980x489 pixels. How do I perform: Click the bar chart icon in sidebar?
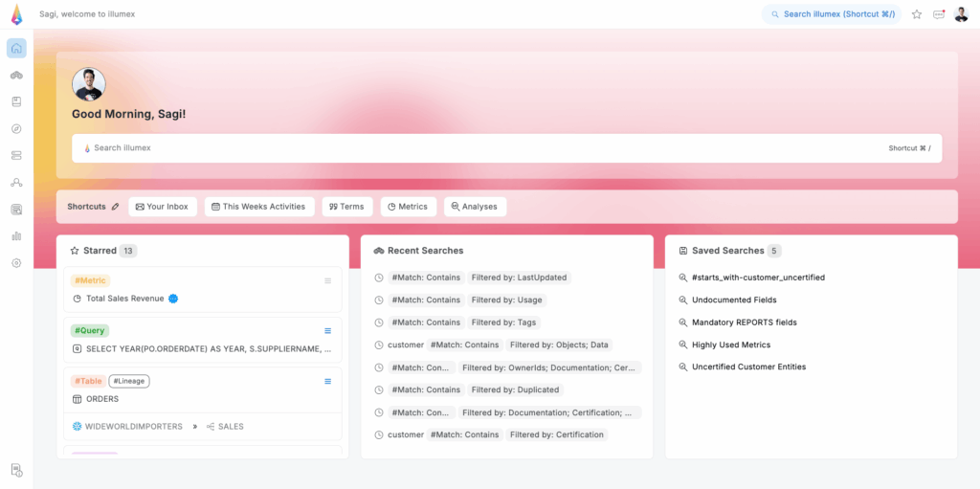[x=16, y=235]
